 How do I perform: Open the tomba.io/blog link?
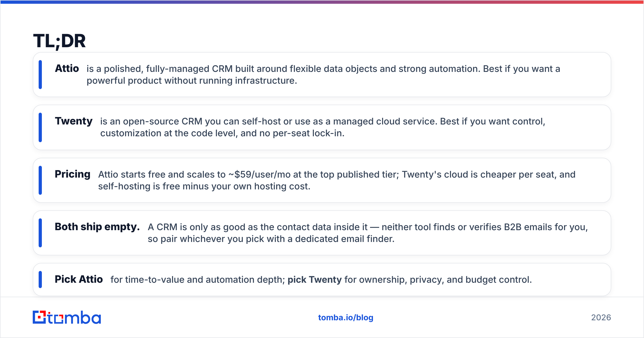346,318
